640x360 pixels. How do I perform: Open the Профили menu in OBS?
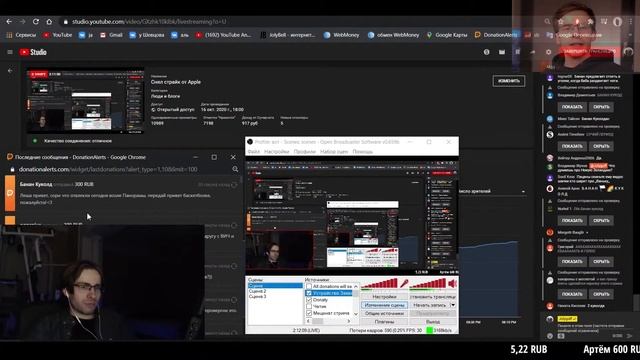click(304, 152)
